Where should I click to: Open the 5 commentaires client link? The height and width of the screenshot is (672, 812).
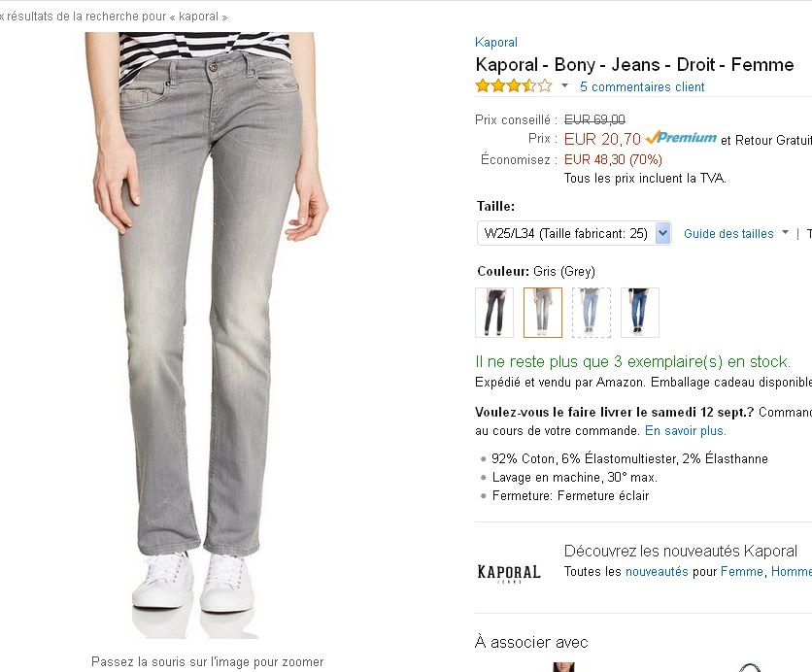[x=642, y=87]
